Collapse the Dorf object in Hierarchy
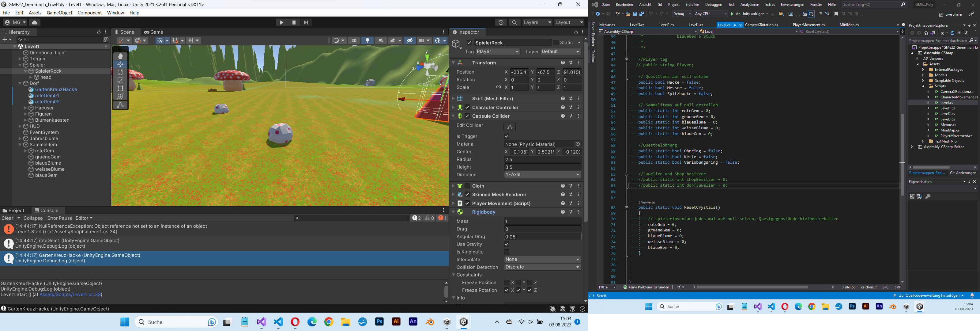 pos(20,83)
